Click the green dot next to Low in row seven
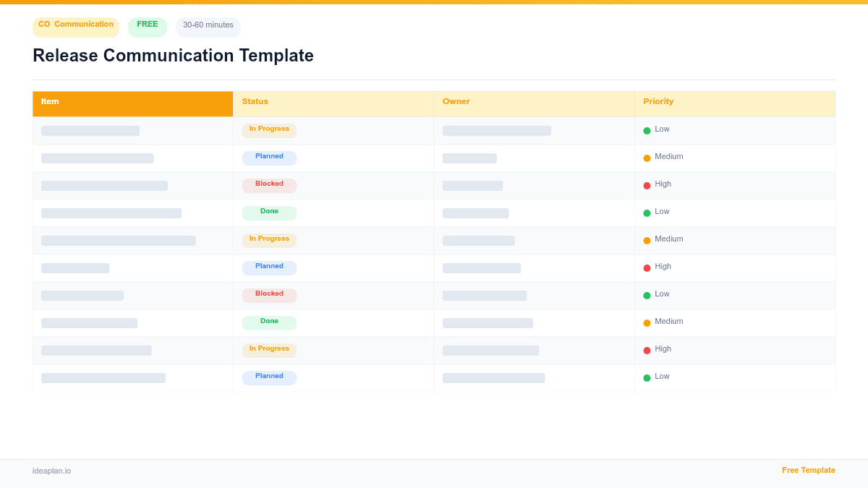Image resolution: width=868 pixels, height=488 pixels. (646, 294)
